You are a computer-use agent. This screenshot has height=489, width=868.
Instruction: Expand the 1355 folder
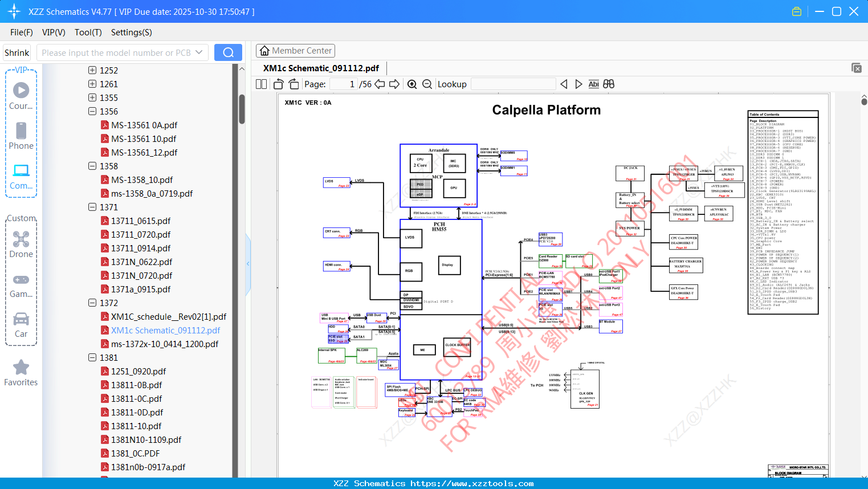pos(92,97)
